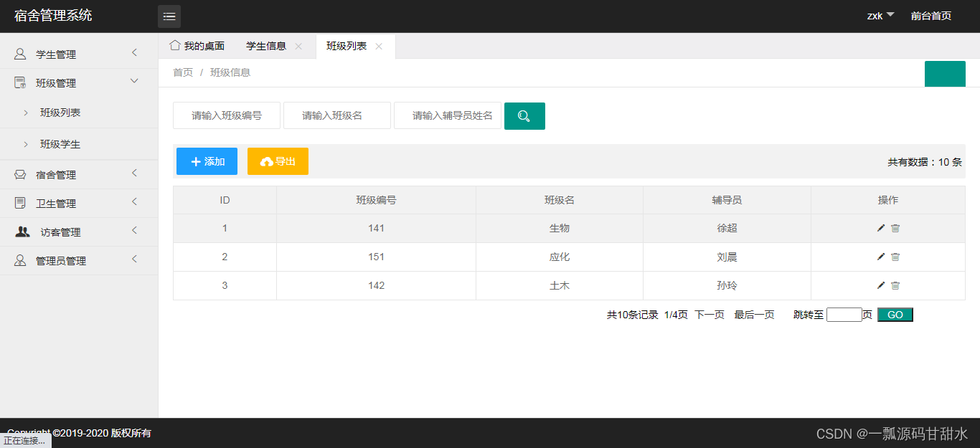The image size is (980, 448).
Task: Click the 共有数据:10 条 label
Action: [925, 162]
